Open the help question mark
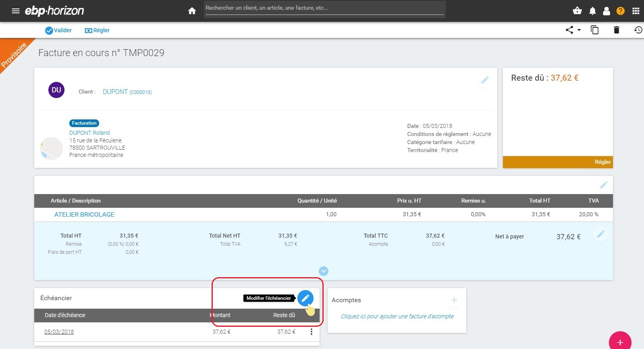This screenshot has width=644, height=349. click(x=621, y=11)
